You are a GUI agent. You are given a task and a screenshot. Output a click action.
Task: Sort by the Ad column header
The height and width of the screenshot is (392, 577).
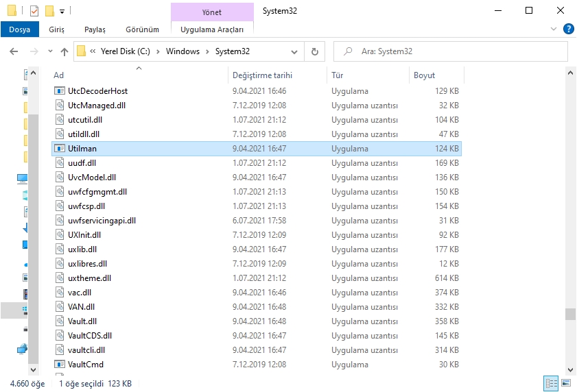[x=139, y=75]
